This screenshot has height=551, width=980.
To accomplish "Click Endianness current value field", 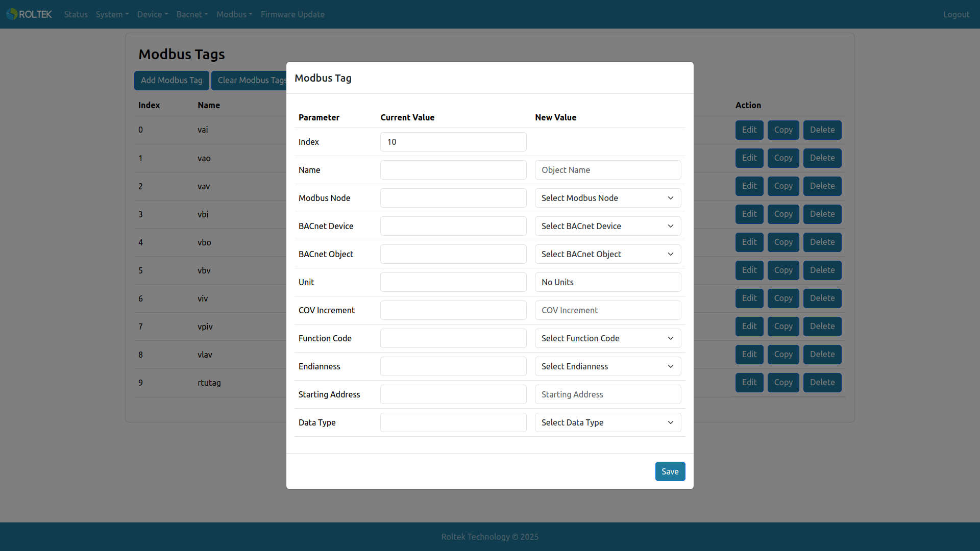I will [x=453, y=366].
